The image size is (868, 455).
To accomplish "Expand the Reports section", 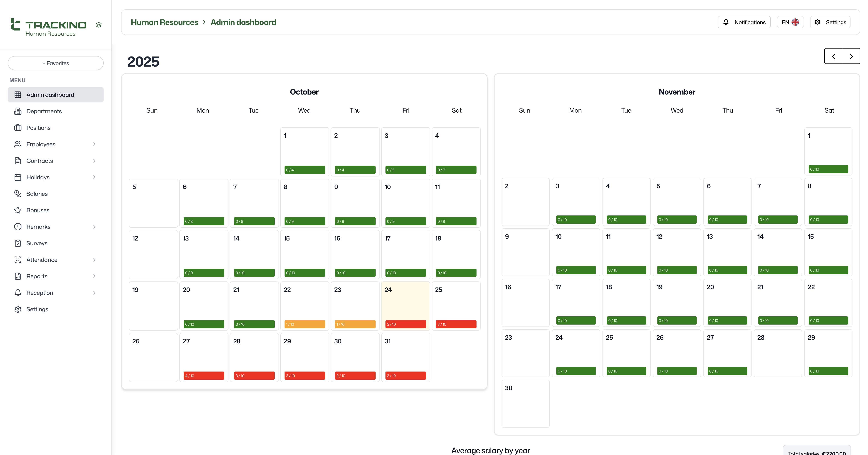I will (94, 276).
